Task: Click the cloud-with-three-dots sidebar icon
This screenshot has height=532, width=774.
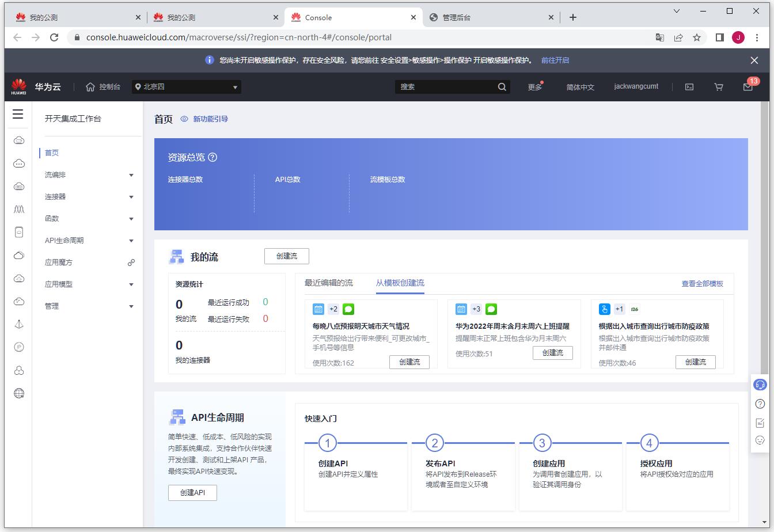Action: (19, 164)
